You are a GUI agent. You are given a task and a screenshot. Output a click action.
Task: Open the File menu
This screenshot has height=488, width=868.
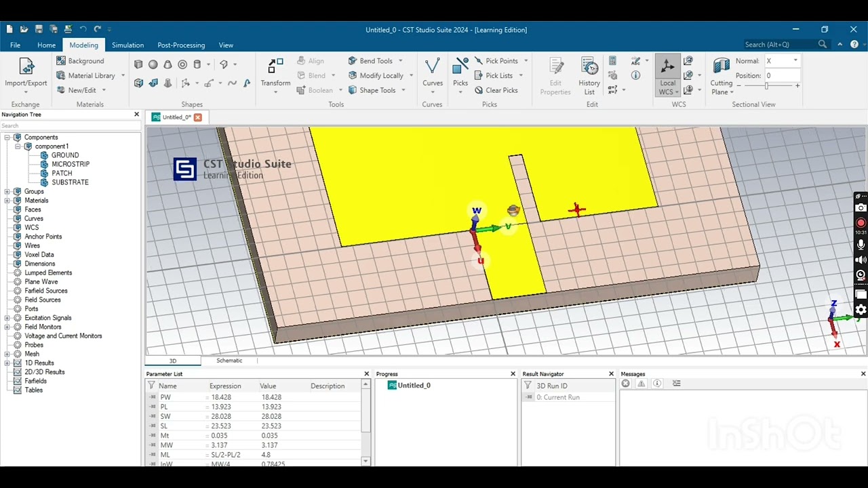(15, 45)
